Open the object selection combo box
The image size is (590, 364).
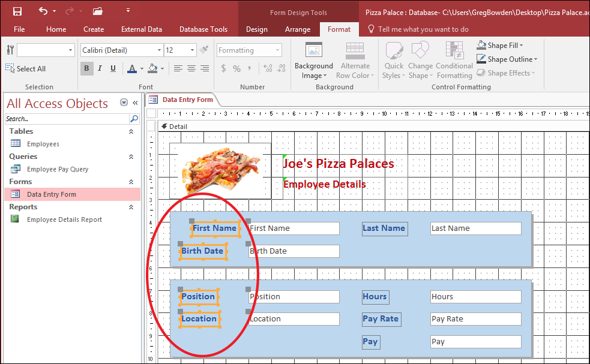click(46, 50)
